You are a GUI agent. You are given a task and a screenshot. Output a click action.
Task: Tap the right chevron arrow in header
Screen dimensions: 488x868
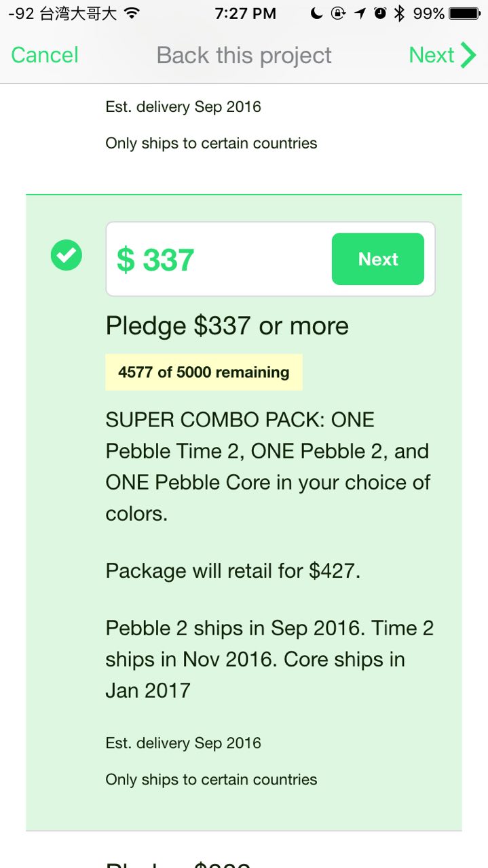(x=468, y=55)
